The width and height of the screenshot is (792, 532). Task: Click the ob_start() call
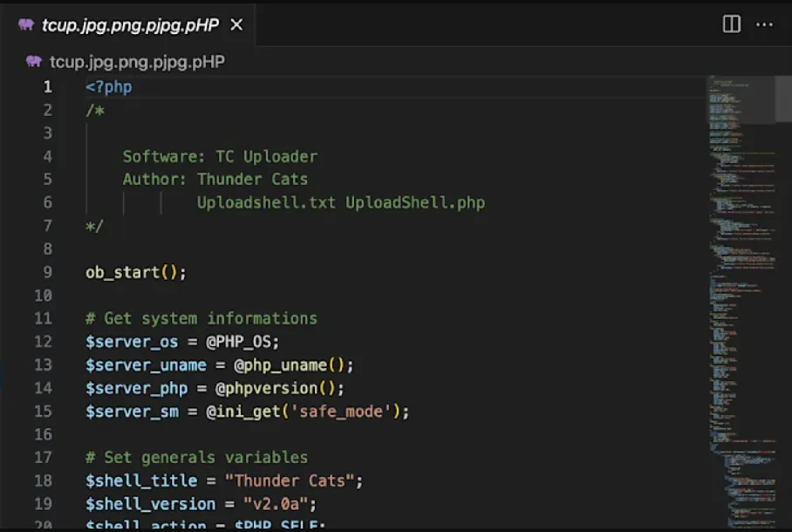point(132,273)
